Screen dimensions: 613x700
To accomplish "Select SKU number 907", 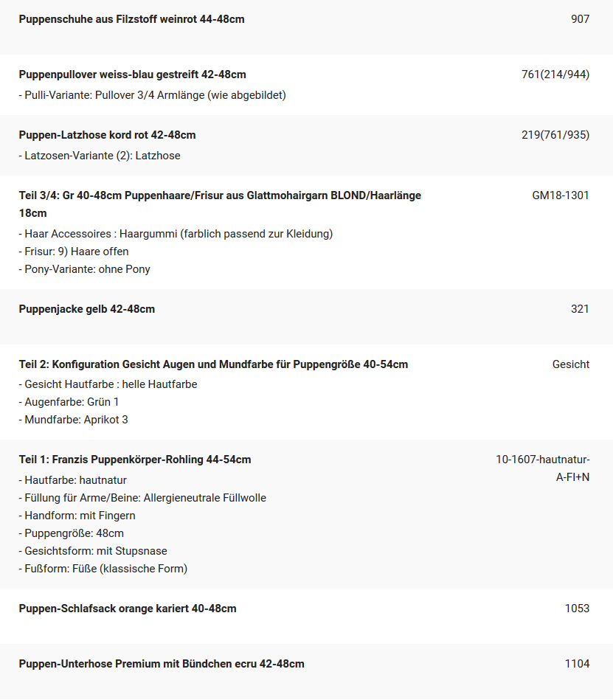I will 580,19.
